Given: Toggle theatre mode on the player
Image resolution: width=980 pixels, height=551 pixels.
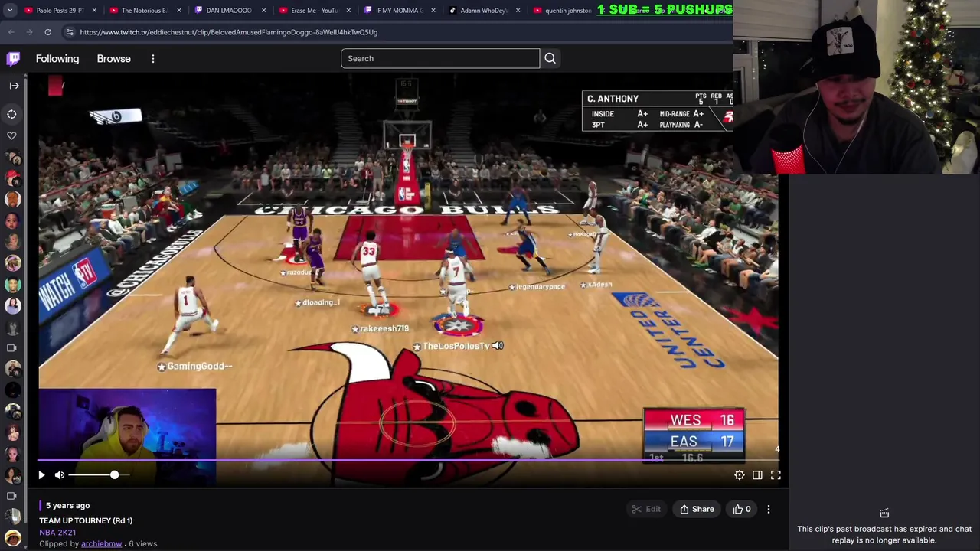Looking at the screenshot, I should 757,475.
